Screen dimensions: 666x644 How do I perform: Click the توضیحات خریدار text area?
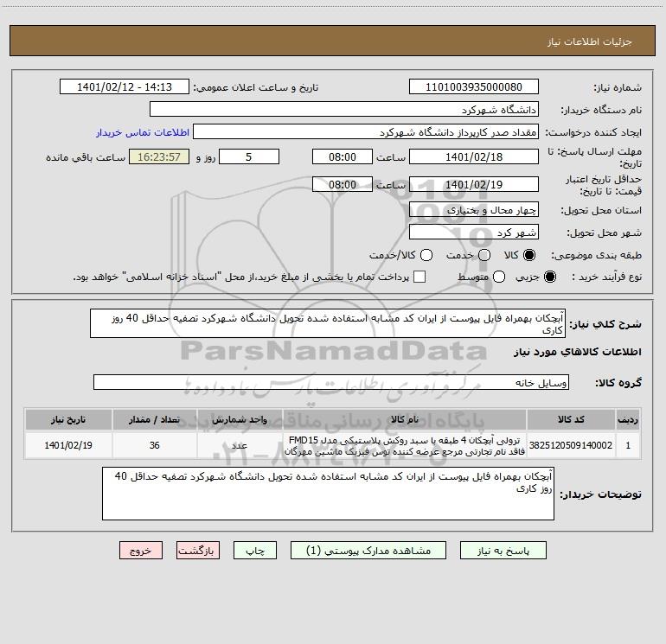pos(328,494)
